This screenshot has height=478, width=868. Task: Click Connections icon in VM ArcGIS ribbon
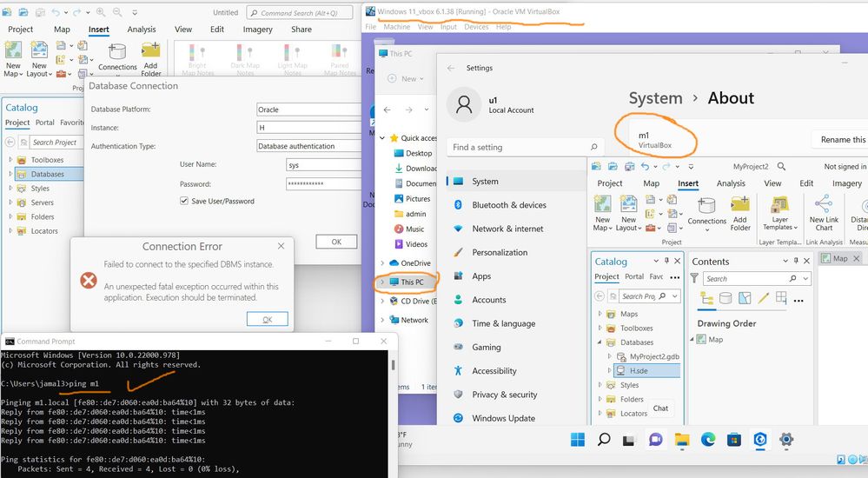coord(706,205)
